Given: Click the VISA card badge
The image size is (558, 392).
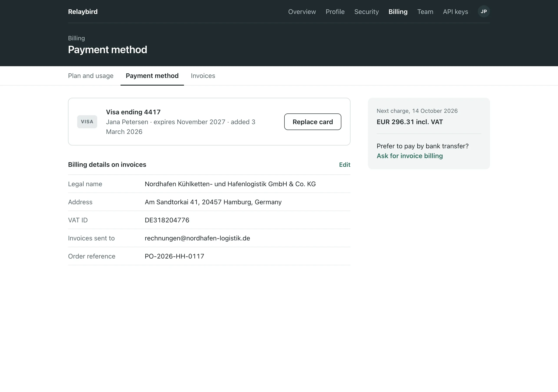Looking at the screenshot, I should tap(87, 122).
